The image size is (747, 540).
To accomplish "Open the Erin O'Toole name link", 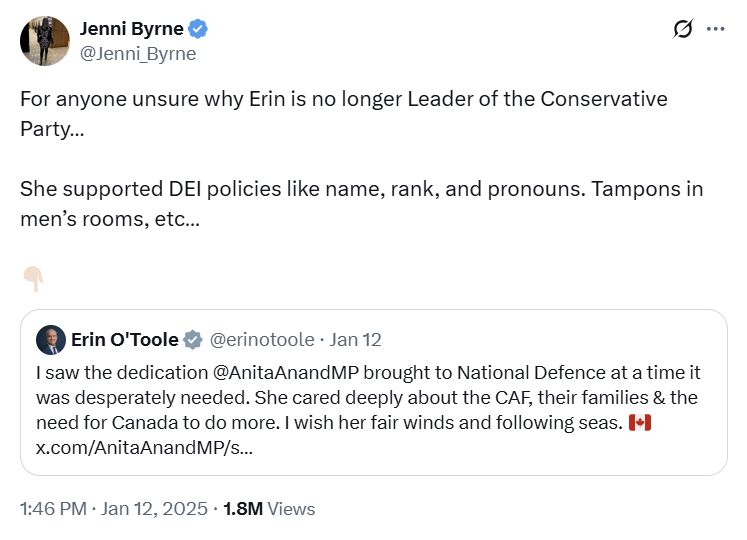I will point(124,340).
